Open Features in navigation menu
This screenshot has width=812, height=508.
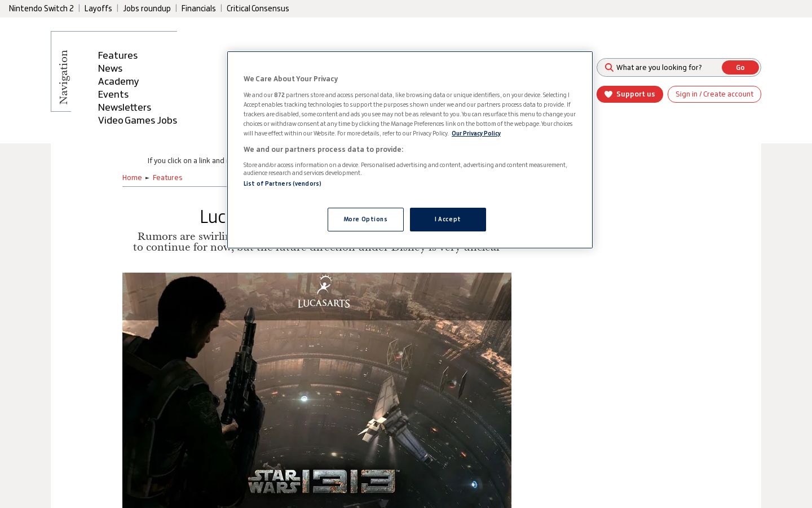coord(118,55)
